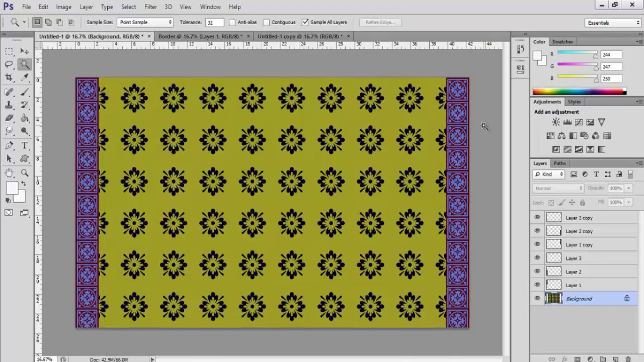Click the Background layer thumbnail
644x362 pixels.
pyautogui.click(x=553, y=299)
